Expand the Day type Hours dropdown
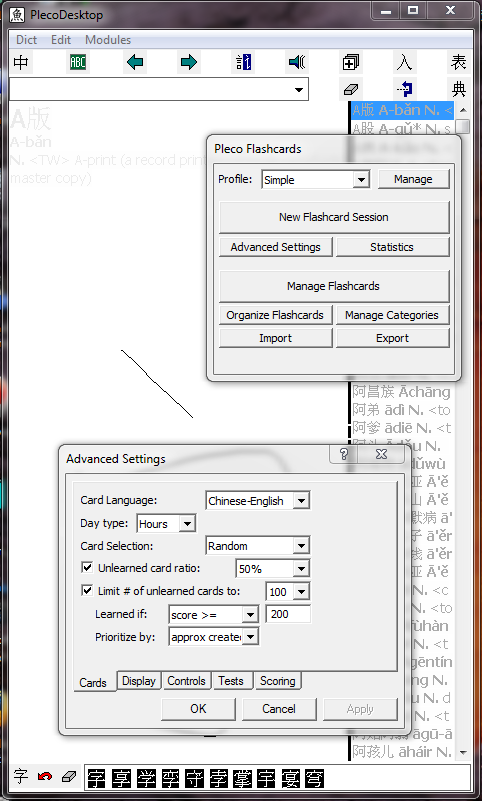The width and height of the screenshot is (482, 801). pyautogui.click(x=187, y=524)
